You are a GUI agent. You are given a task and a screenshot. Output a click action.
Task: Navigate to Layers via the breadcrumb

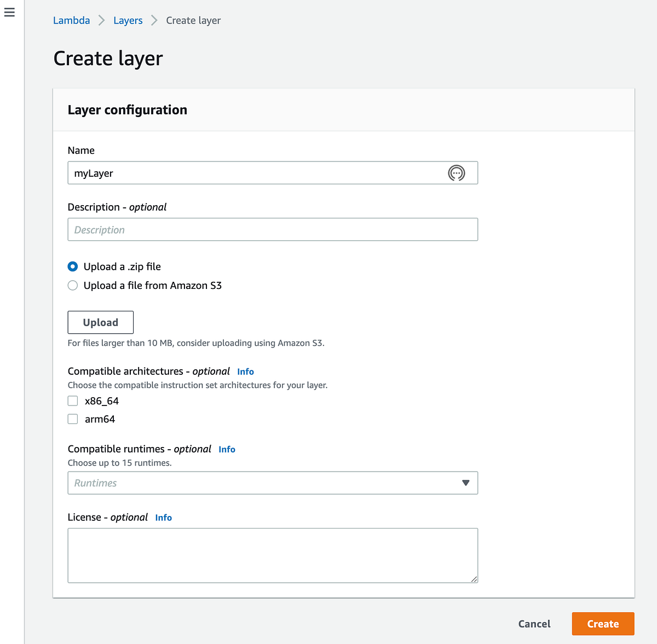point(128,20)
